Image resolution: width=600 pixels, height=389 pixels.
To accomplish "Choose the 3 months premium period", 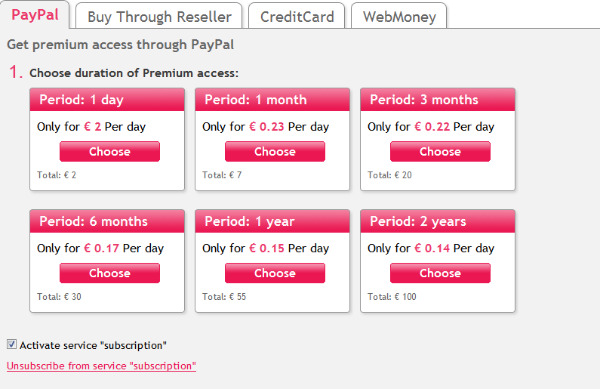I will 440,151.
